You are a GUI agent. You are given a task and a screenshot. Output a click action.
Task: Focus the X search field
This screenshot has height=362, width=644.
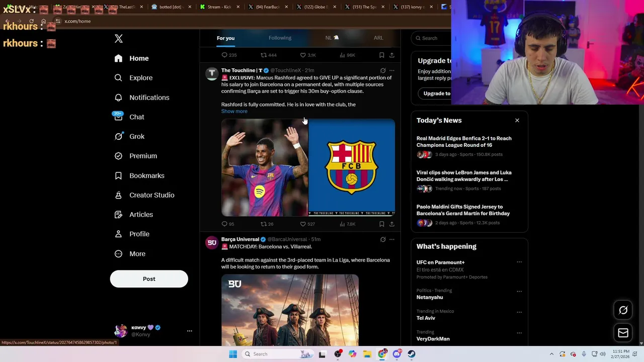point(430,38)
